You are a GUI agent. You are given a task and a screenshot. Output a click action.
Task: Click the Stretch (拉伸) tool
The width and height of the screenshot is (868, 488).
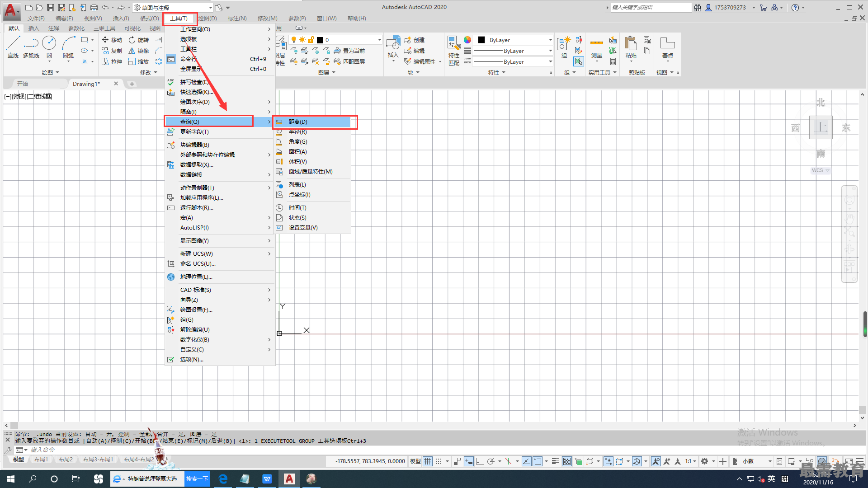click(x=112, y=61)
